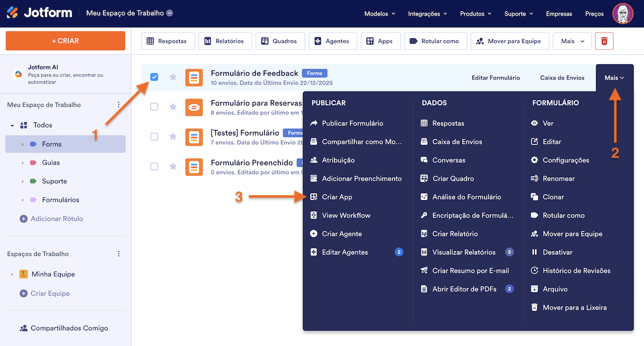The image size is (644, 346).
Task: Star the Formulário Preenchido form
Action: (x=173, y=167)
